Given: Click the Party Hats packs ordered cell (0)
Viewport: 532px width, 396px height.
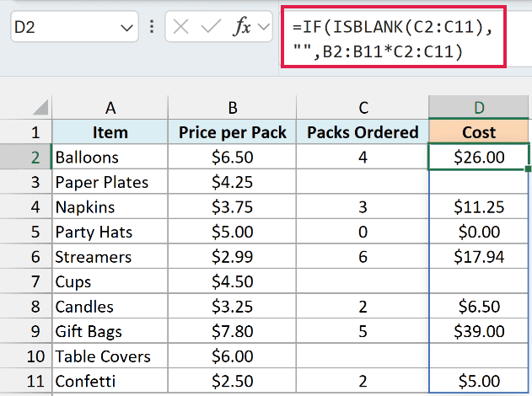Looking at the screenshot, I should 363,232.
